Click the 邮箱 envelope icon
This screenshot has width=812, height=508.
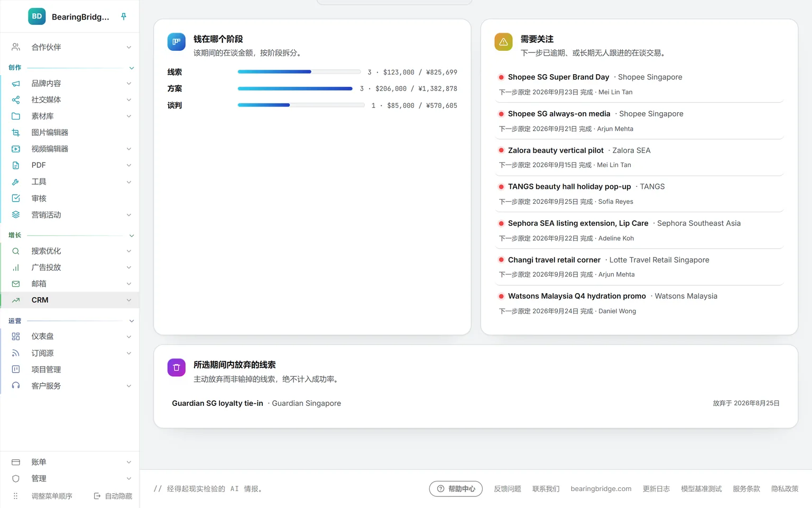click(16, 284)
